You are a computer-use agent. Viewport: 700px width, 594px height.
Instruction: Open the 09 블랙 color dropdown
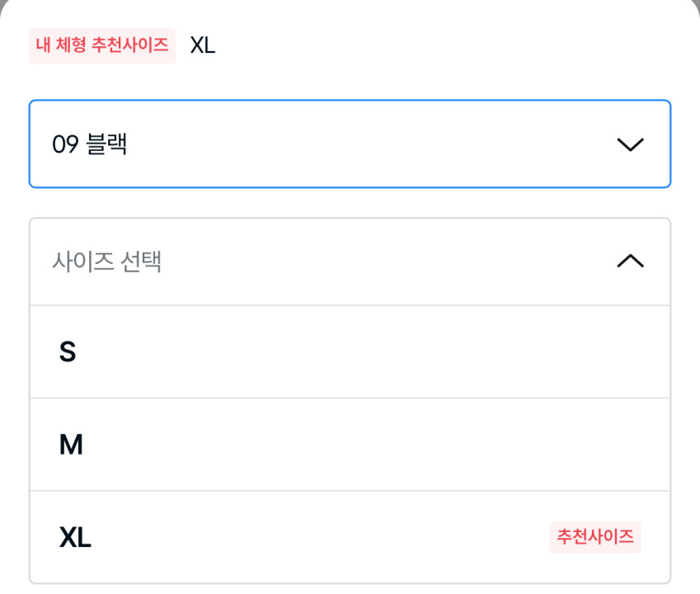[x=350, y=144]
